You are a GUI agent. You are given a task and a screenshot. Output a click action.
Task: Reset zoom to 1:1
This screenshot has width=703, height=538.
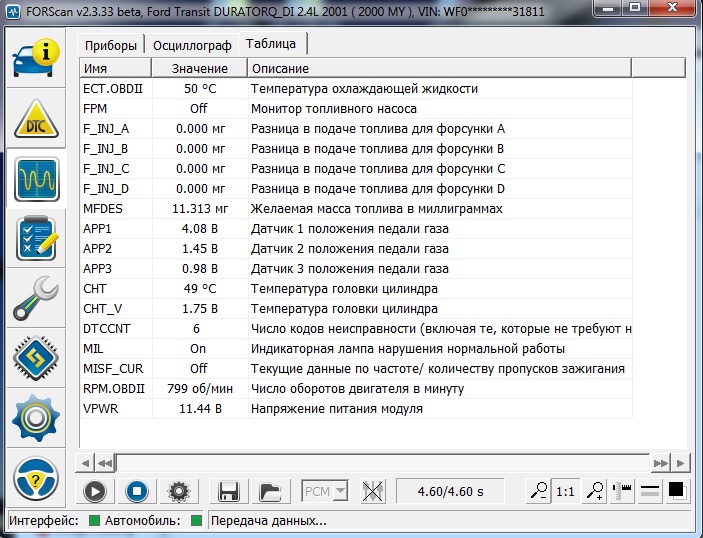click(x=565, y=491)
